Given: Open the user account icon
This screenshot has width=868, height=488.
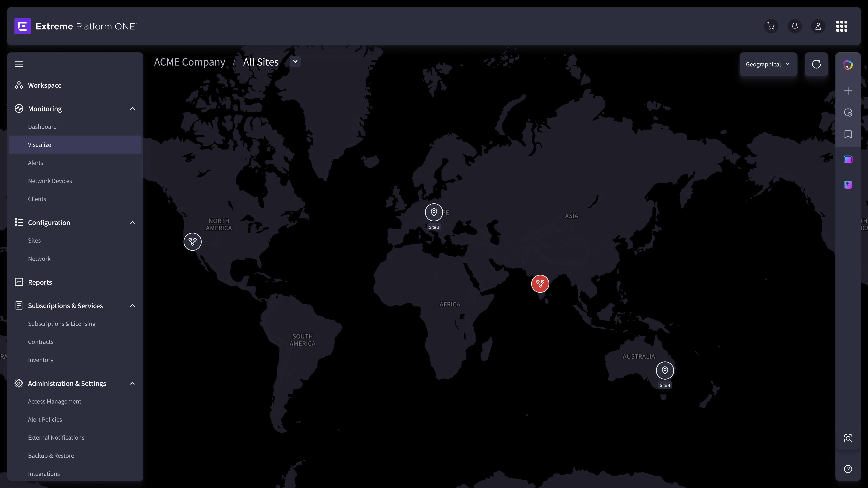Looking at the screenshot, I should [x=818, y=26].
